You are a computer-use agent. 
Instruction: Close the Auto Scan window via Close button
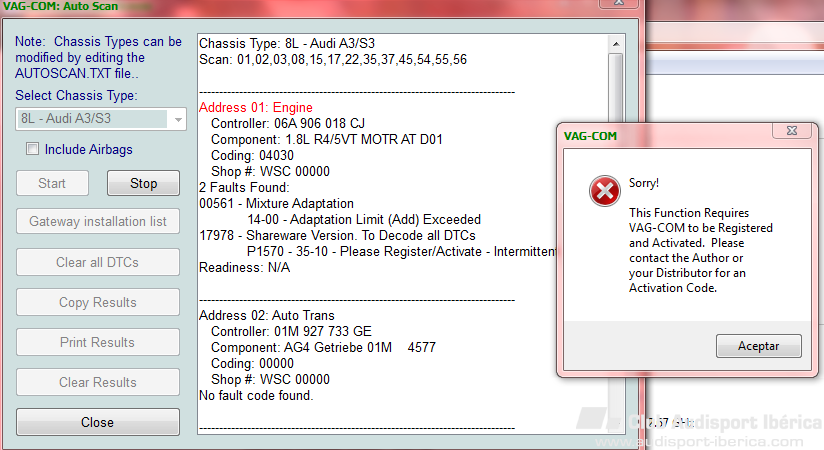(98, 422)
